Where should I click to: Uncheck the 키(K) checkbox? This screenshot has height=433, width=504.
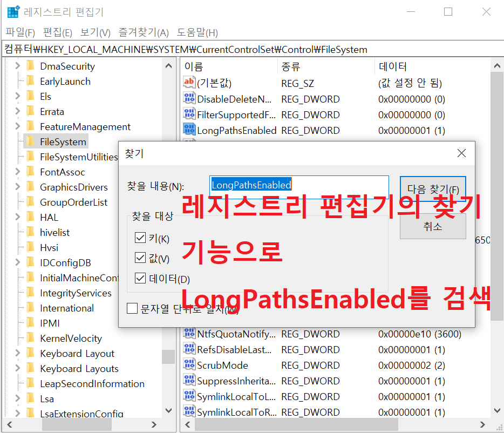(140, 238)
